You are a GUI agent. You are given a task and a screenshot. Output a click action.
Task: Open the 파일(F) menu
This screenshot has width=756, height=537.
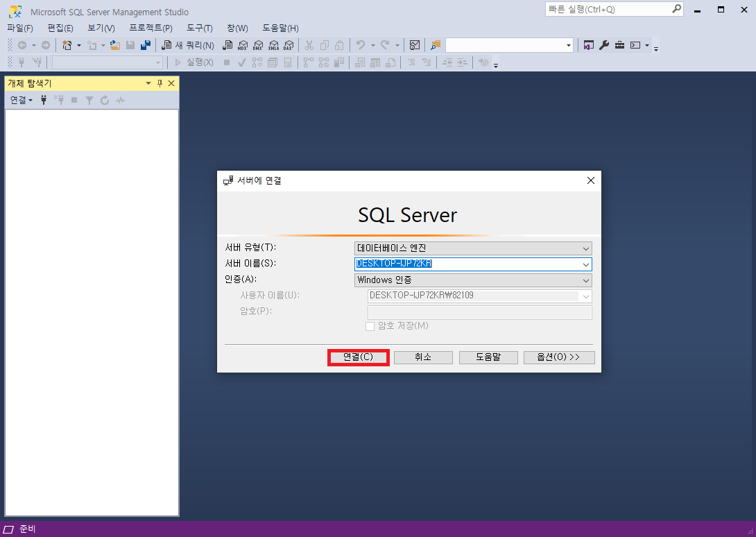pos(20,28)
